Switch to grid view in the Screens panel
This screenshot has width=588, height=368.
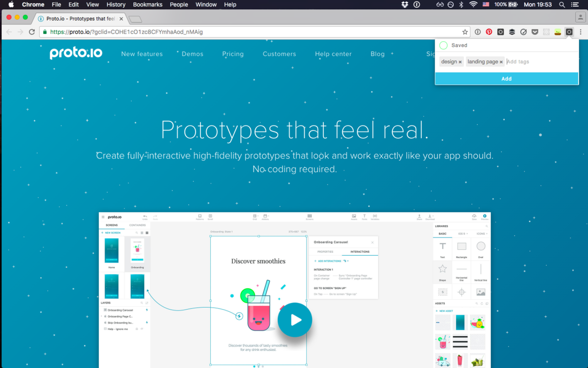(x=147, y=233)
